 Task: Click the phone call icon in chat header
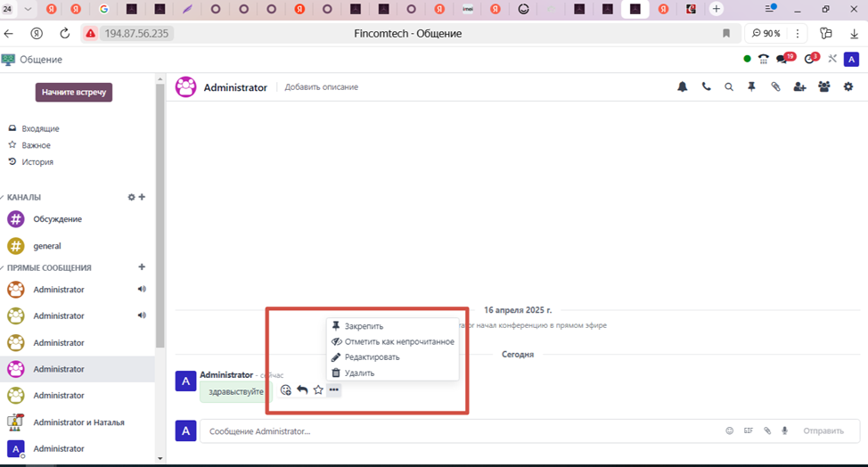coord(706,87)
